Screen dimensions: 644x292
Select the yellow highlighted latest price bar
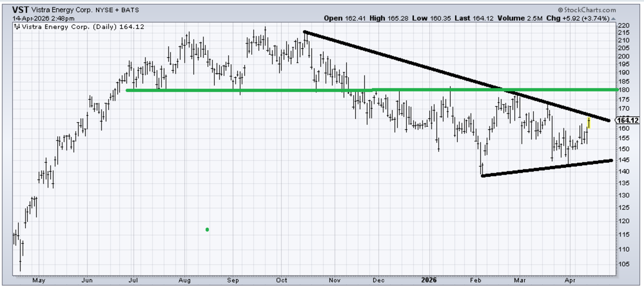click(x=589, y=123)
